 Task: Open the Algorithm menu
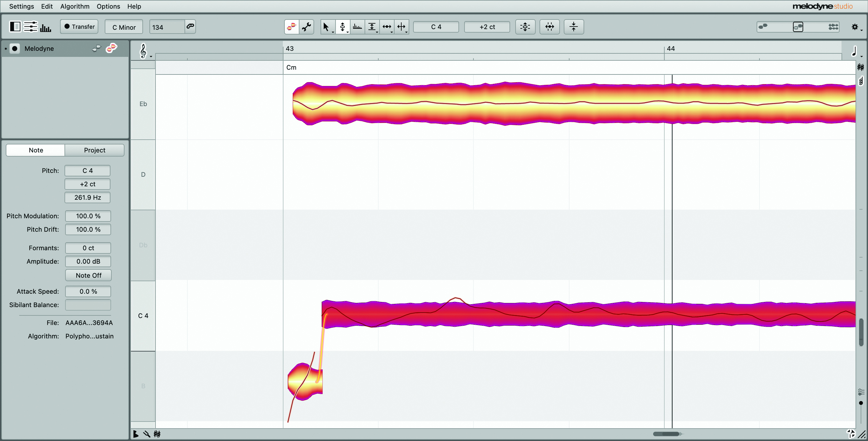click(75, 6)
